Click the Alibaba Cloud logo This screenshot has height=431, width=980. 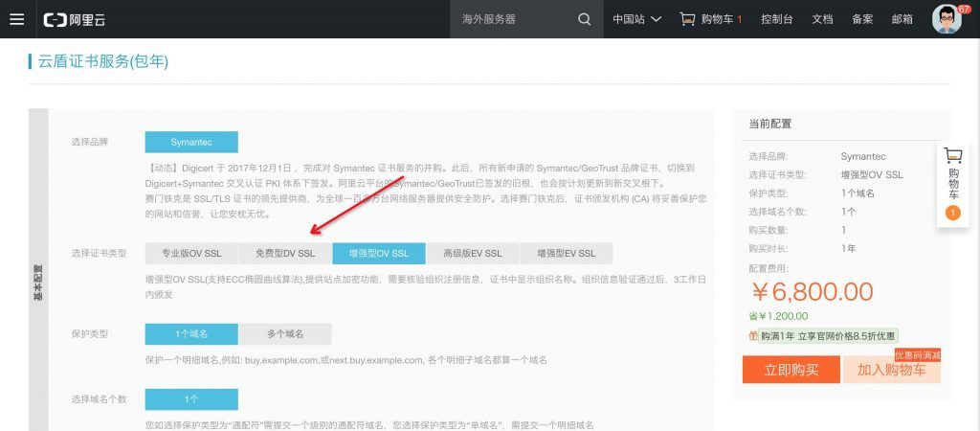(x=75, y=19)
